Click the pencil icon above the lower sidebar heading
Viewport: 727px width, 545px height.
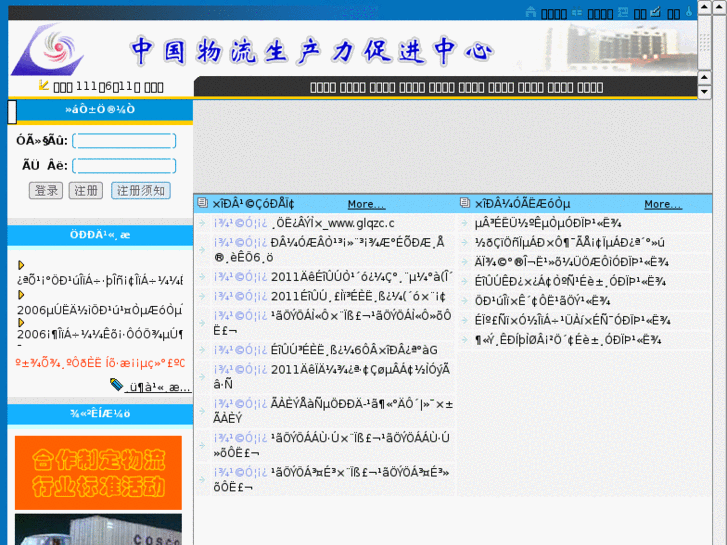coord(116,385)
